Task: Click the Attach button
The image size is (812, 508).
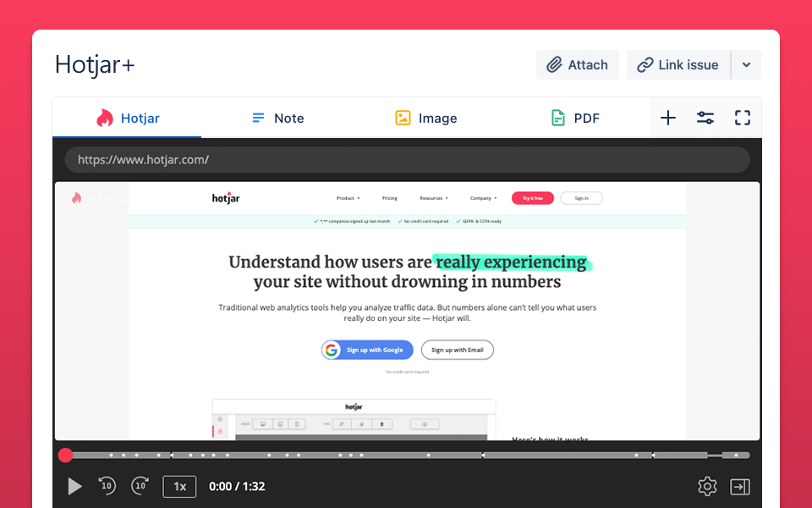Action: click(x=578, y=65)
